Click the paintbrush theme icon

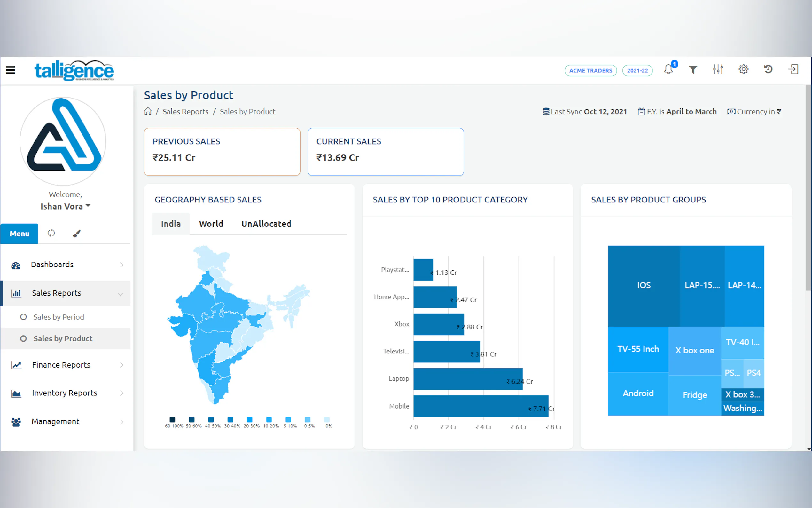[x=76, y=233]
